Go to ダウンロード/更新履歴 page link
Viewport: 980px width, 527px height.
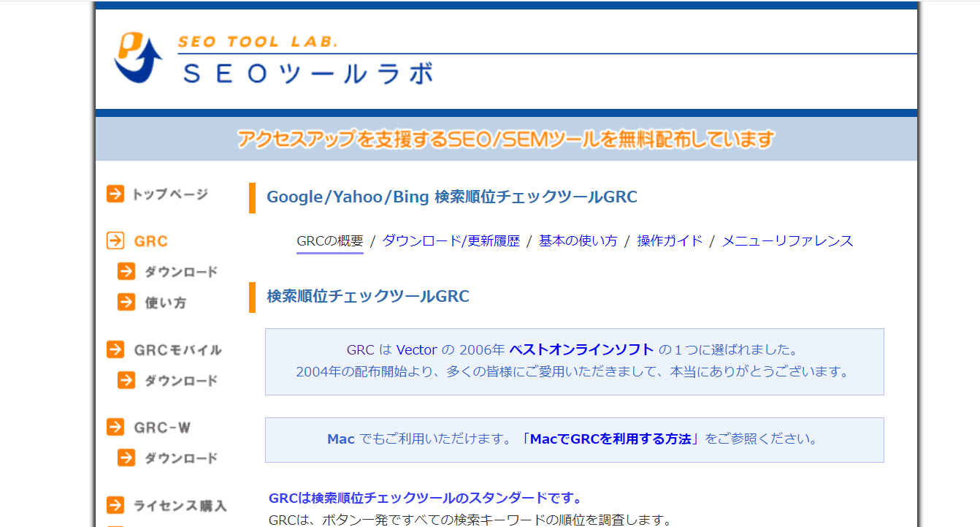(x=451, y=241)
